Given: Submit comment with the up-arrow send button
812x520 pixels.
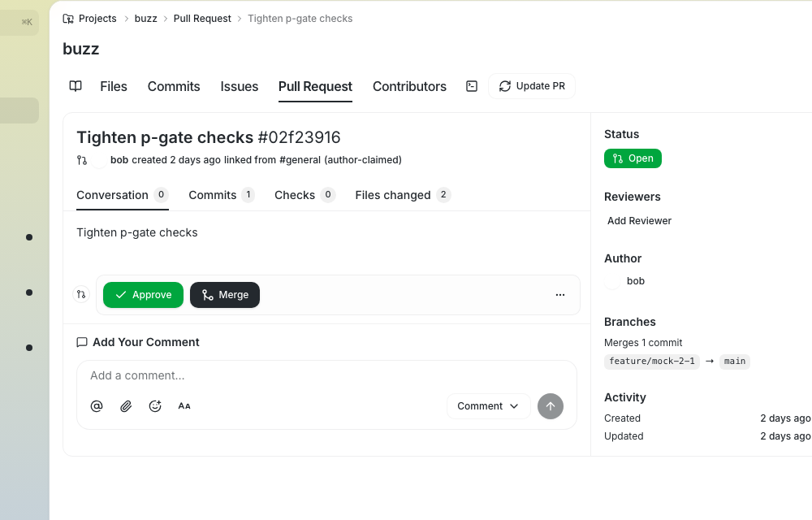Looking at the screenshot, I should click(x=551, y=406).
